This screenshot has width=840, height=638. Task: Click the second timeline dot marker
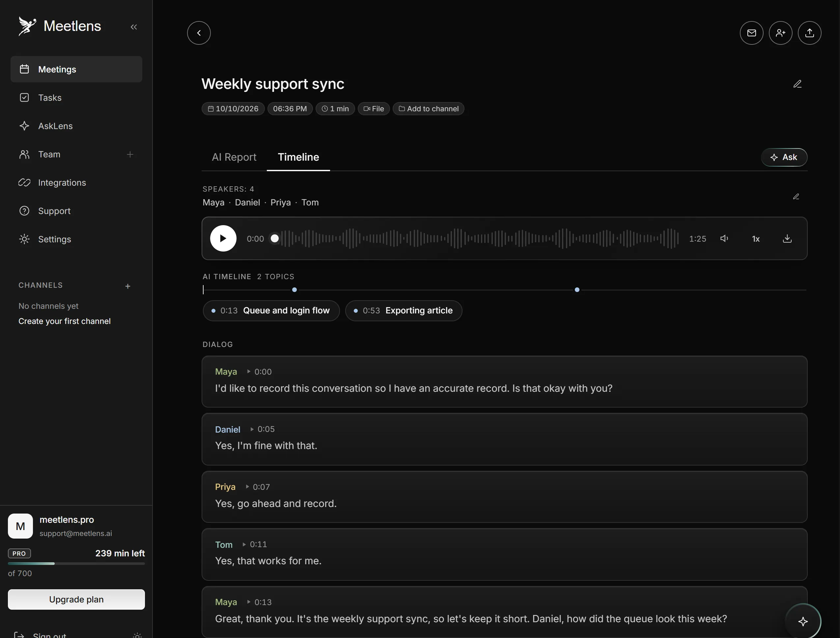tap(577, 290)
